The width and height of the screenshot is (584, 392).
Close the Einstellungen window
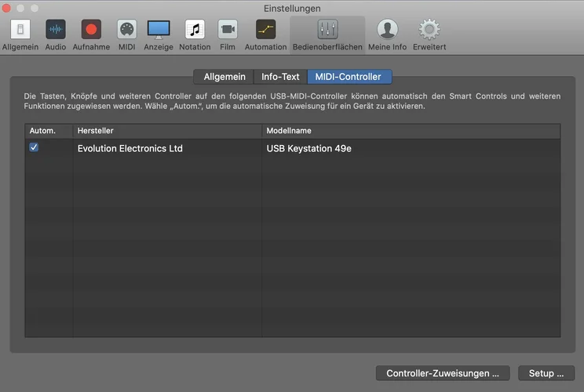tap(6, 8)
